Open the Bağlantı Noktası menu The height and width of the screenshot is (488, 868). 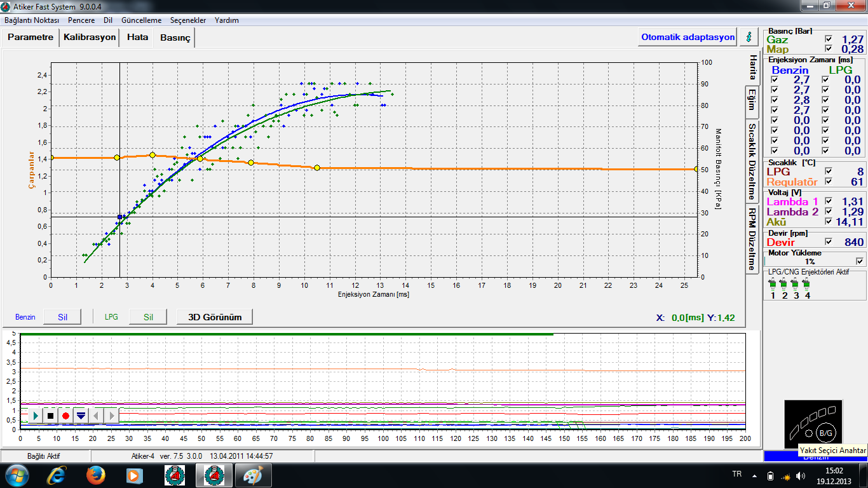pos(32,20)
